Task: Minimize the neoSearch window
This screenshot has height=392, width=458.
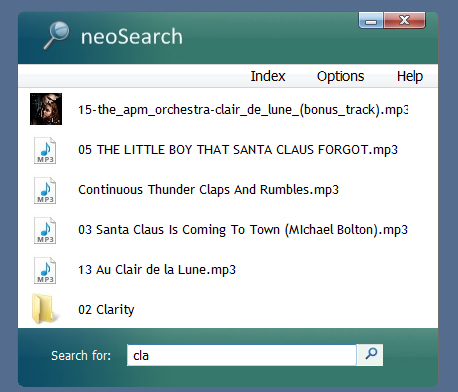Action: point(371,21)
